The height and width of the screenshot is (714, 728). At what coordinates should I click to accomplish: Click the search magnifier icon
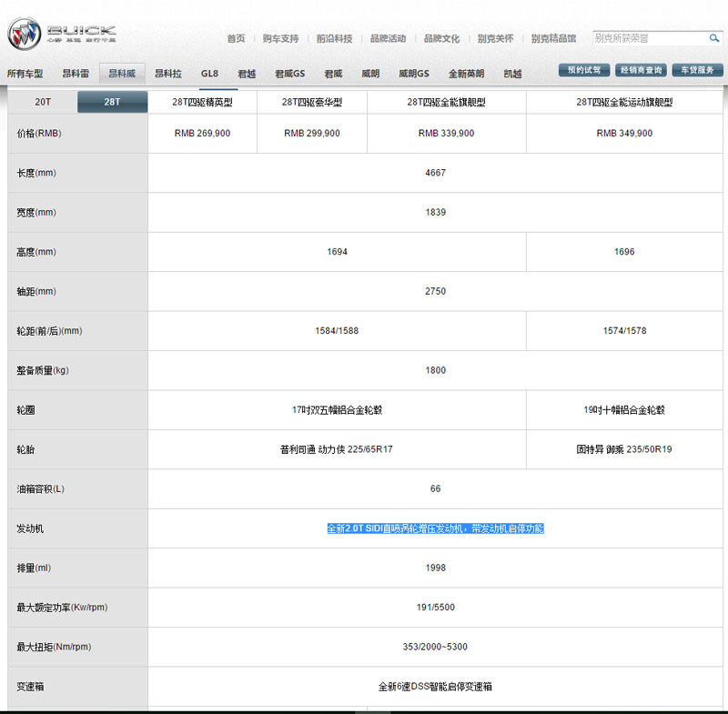point(714,38)
